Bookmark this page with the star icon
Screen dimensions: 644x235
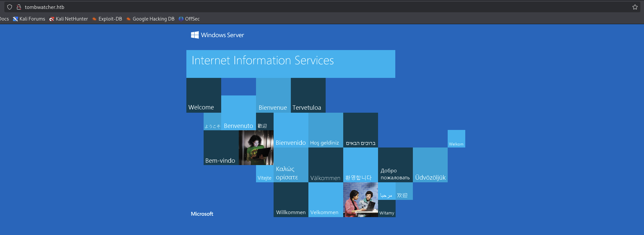635,7
